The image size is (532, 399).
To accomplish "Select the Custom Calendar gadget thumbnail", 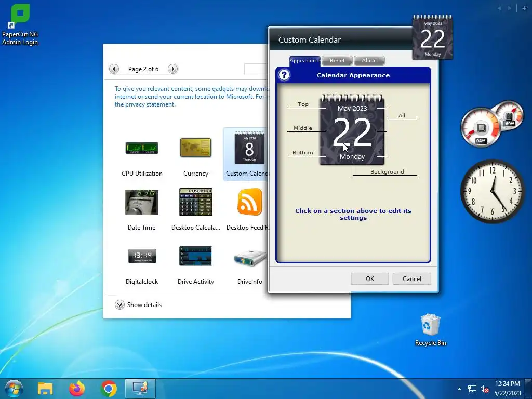I will pos(249,148).
